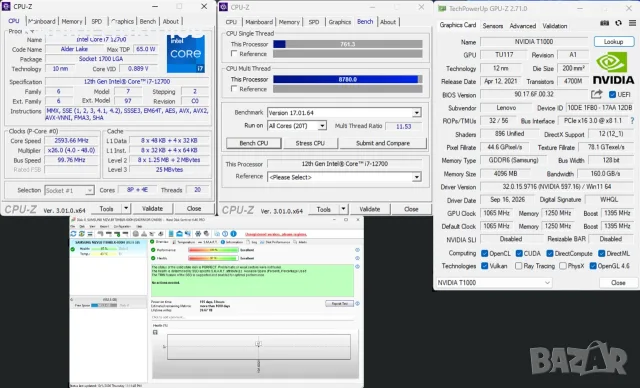Viewport: 640px width, 388px height.
Task: Click the Submit and Compare button
Action: pos(383,143)
